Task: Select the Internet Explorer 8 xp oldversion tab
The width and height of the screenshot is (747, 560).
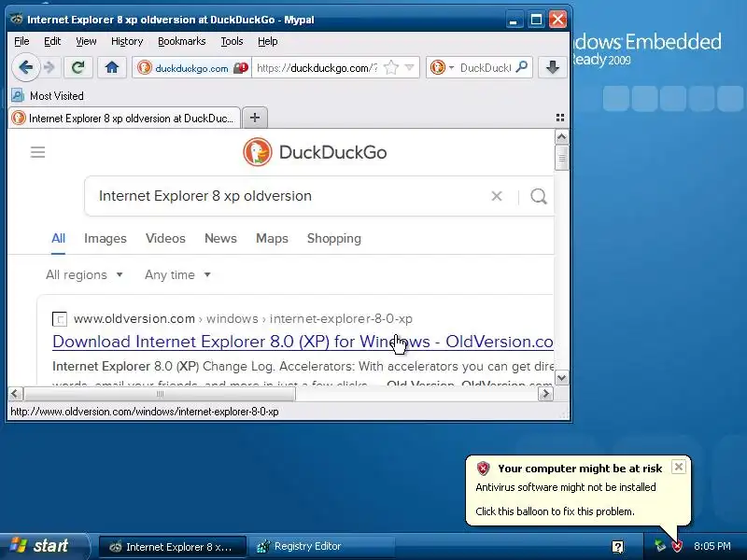Action: click(x=124, y=119)
